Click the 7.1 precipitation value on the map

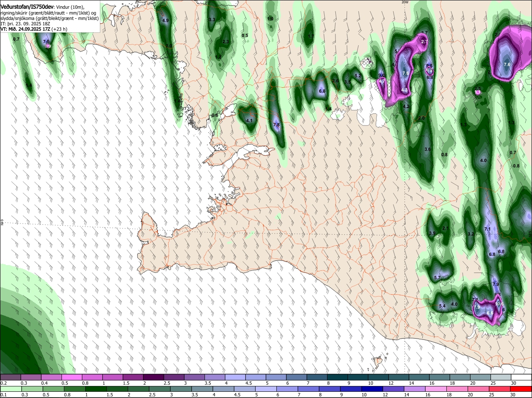click(488, 229)
